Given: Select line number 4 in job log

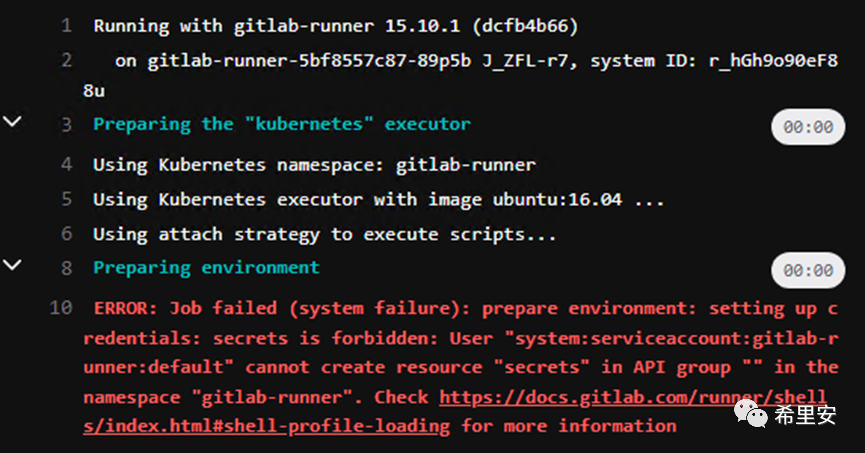Looking at the screenshot, I should pos(66,164).
